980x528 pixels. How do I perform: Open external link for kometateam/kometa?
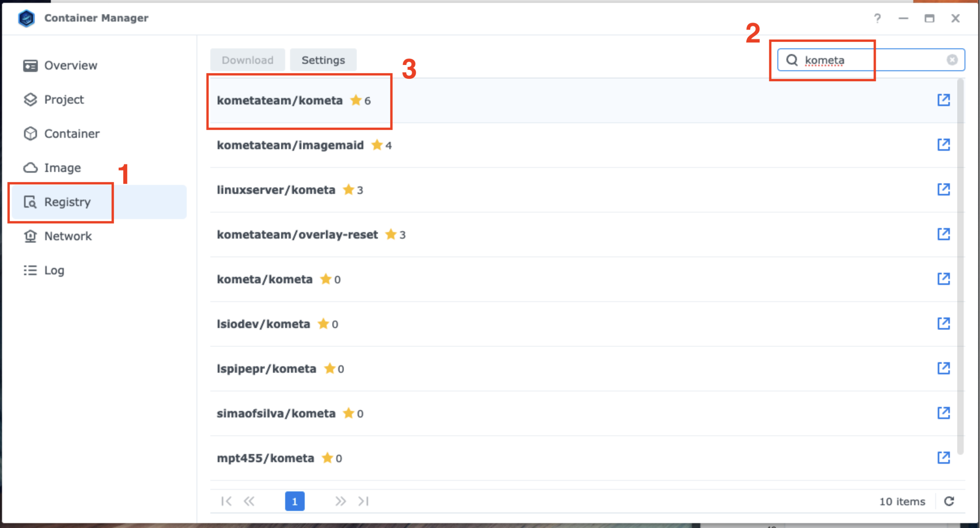tap(943, 100)
